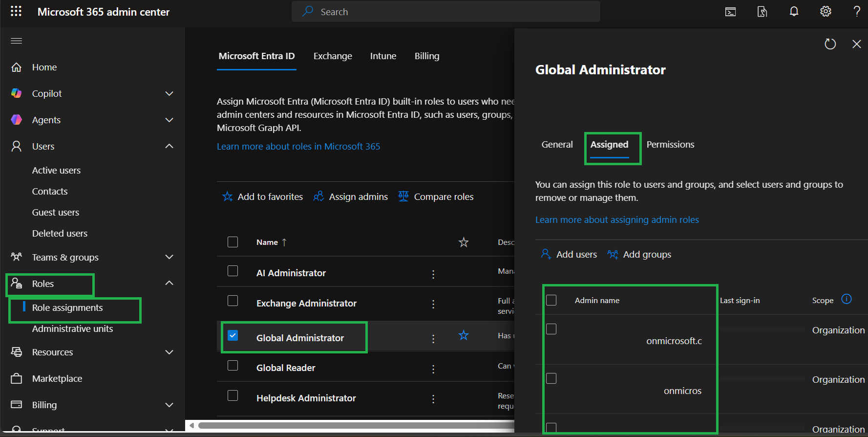Viewport: 868px width, 437px height.
Task: Click the Search input field
Action: click(445, 12)
